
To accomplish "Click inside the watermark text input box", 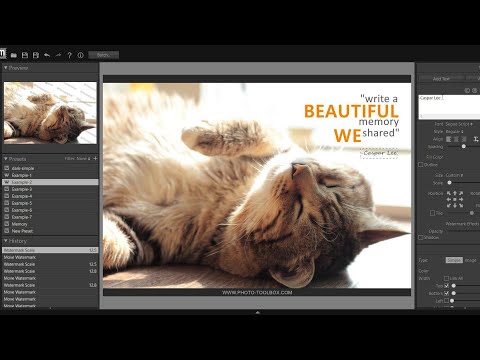I will tap(449, 107).
